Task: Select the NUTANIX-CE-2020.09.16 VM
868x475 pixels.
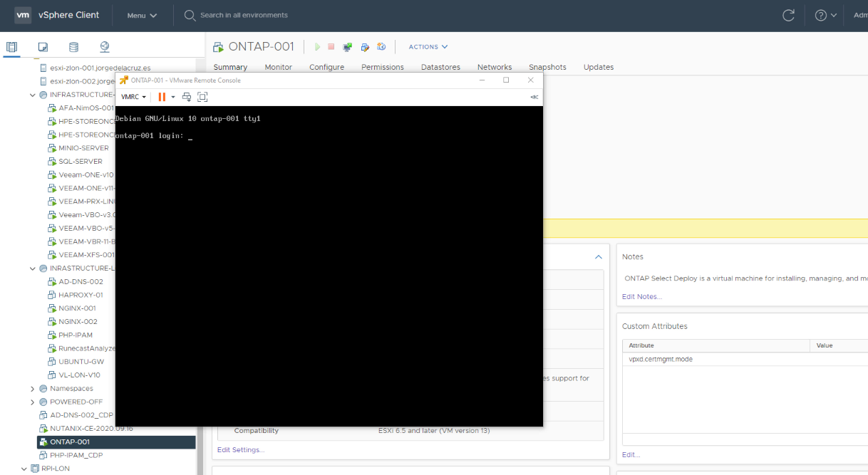Action: click(x=91, y=429)
